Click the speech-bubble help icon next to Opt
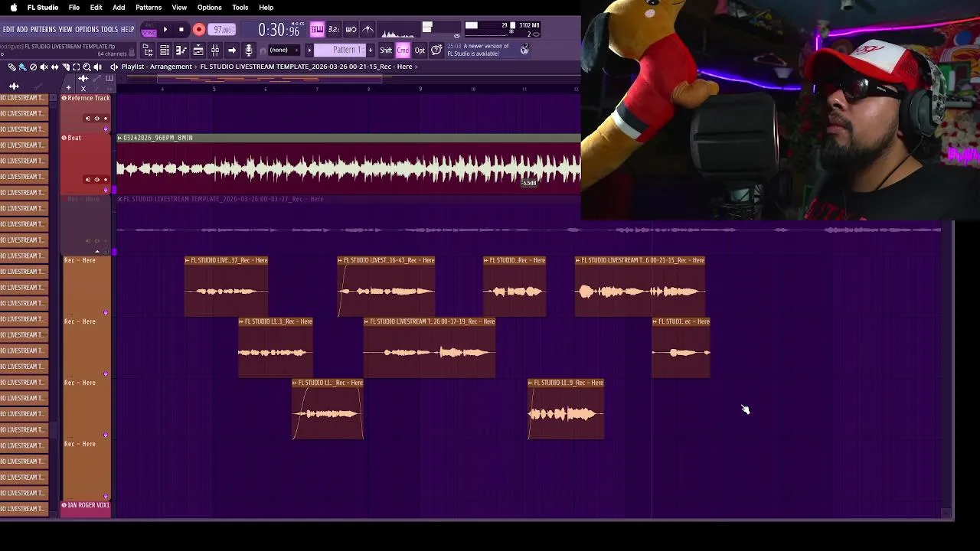The image size is (980, 551). point(436,50)
